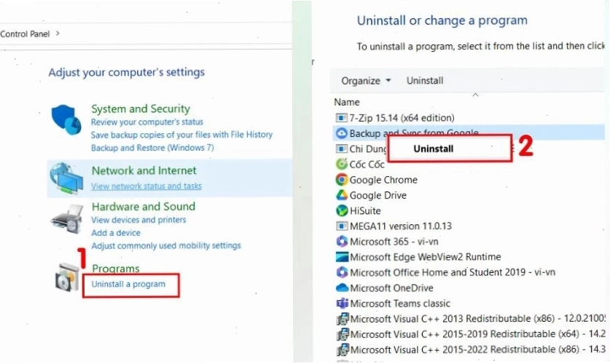Viewport: 610px width, 364px height.
Task: Click the Uninstall a program link
Action: coord(128,284)
